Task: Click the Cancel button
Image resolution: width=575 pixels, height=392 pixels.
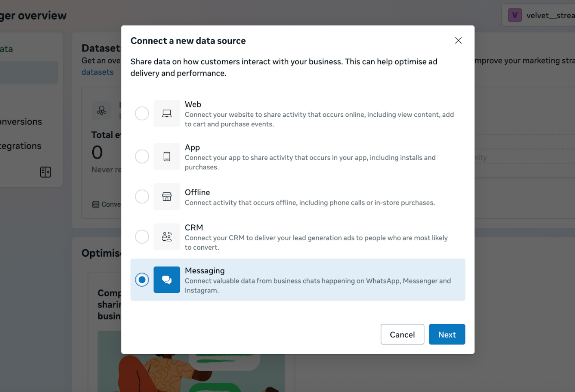Action: pyautogui.click(x=402, y=334)
